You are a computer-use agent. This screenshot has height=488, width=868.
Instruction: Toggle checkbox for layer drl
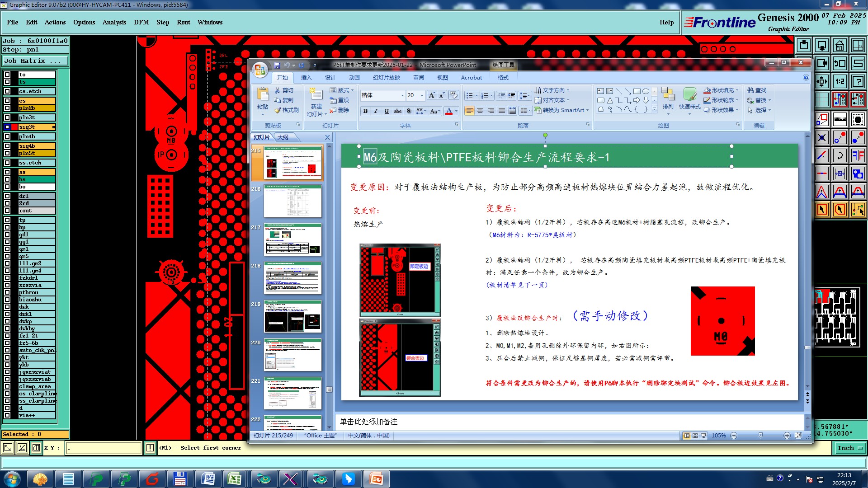[7, 196]
